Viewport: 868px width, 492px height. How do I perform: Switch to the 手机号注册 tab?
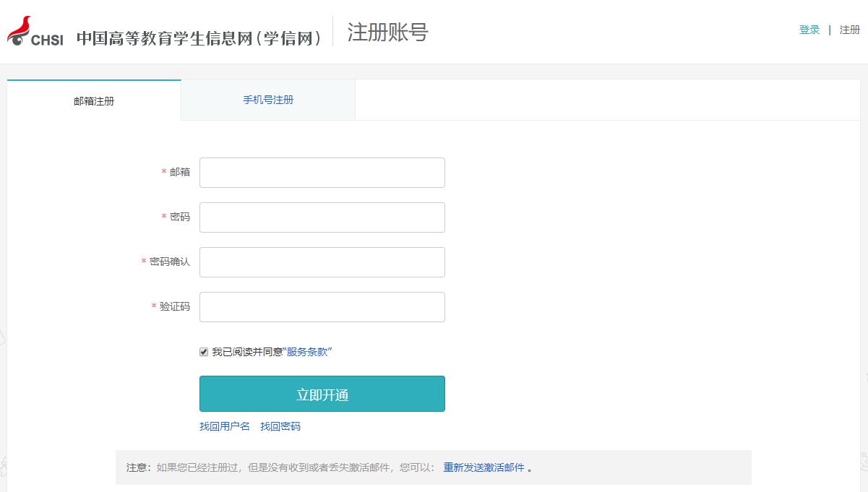(268, 100)
